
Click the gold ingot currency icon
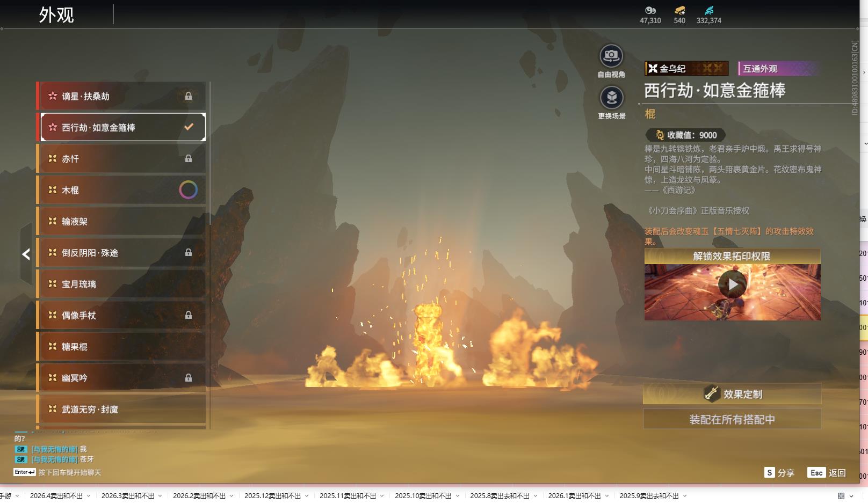coord(679,10)
